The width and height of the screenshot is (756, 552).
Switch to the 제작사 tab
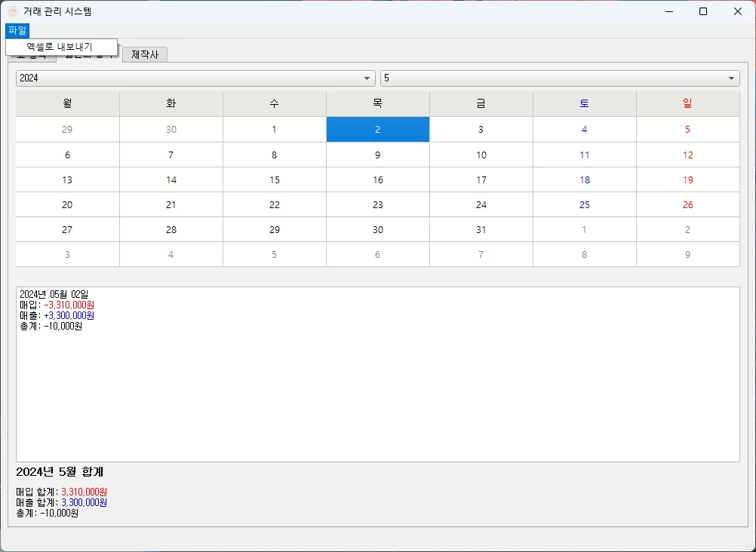coord(145,54)
